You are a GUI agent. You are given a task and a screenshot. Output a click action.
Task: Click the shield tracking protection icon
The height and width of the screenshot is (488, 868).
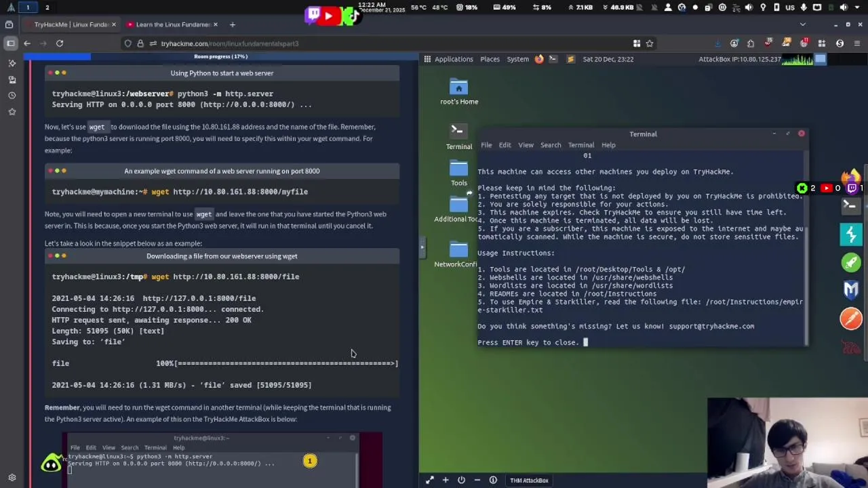[127, 43]
